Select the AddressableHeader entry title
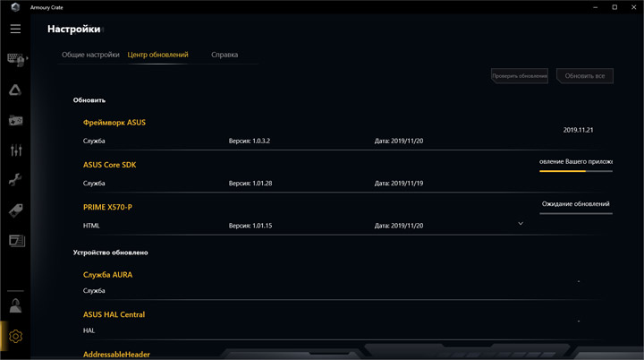644x360 pixels. (x=116, y=355)
